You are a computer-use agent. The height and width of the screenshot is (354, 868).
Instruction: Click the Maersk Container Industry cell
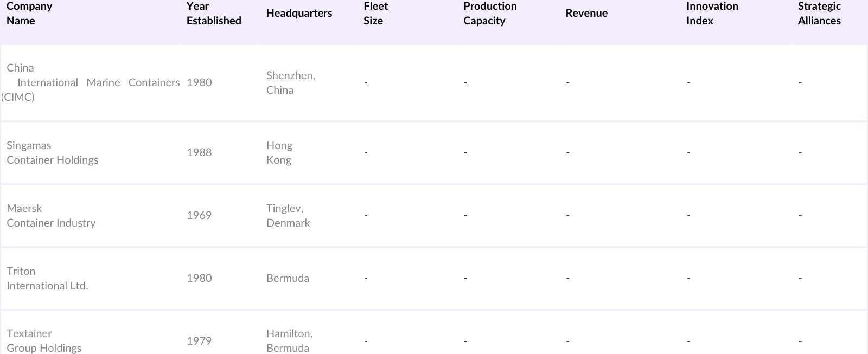[51, 216]
